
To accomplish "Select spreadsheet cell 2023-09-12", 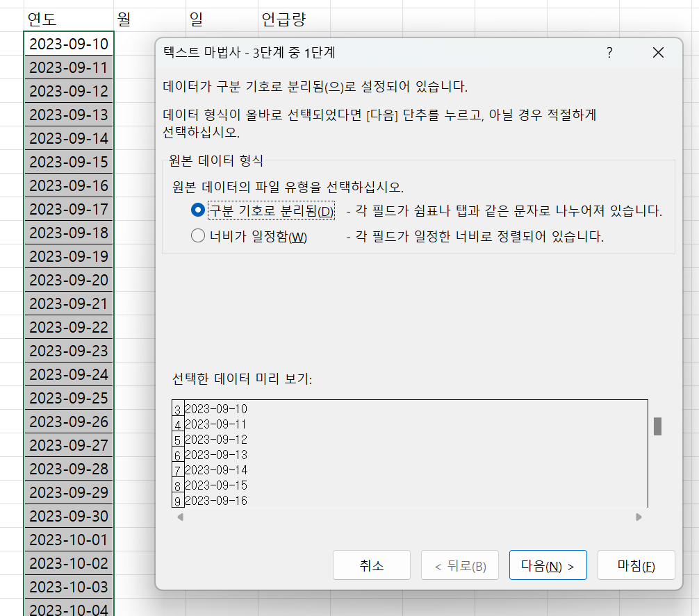I will tap(69, 91).
